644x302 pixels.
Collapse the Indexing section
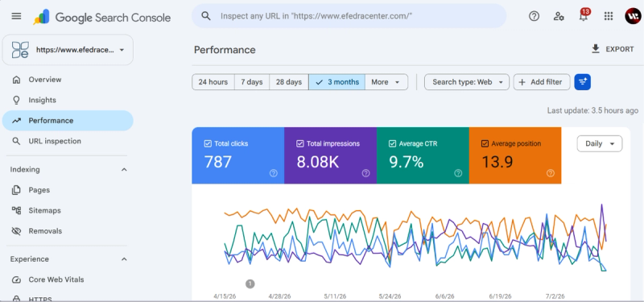(x=124, y=170)
